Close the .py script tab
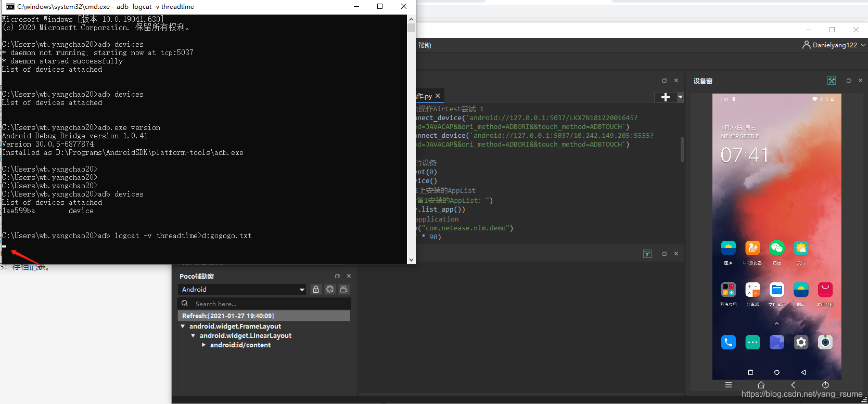868x404 pixels. (438, 96)
